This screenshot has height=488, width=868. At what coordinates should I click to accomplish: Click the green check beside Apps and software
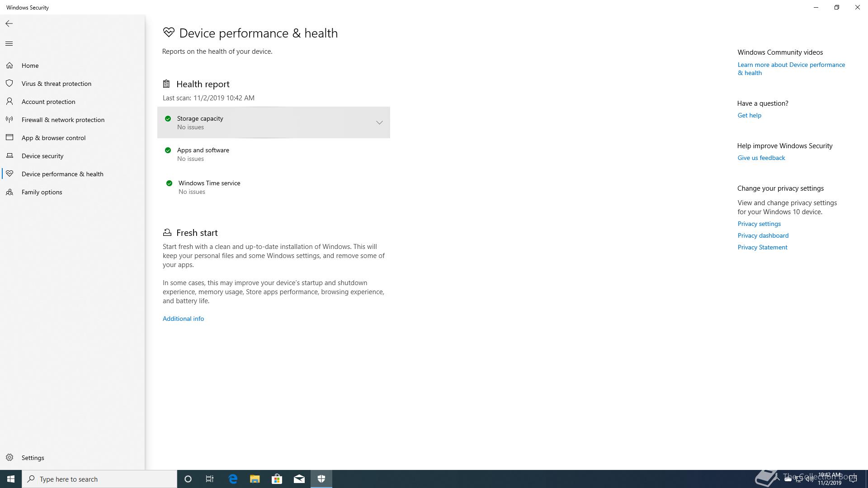point(168,150)
